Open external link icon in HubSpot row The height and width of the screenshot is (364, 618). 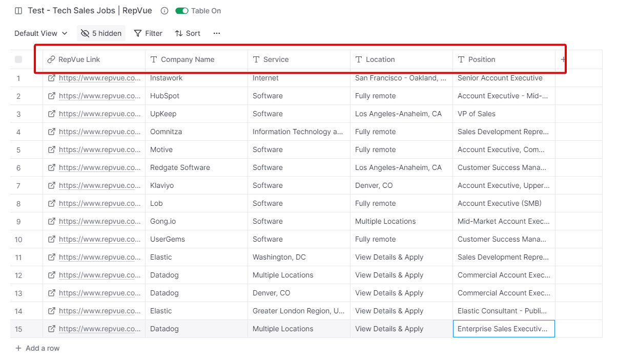click(52, 96)
